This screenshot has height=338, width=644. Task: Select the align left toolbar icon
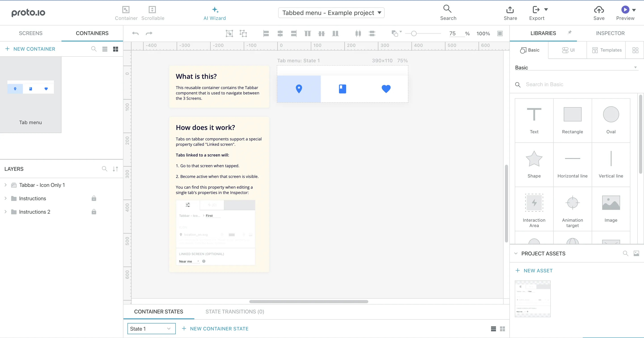pos(266,33)
